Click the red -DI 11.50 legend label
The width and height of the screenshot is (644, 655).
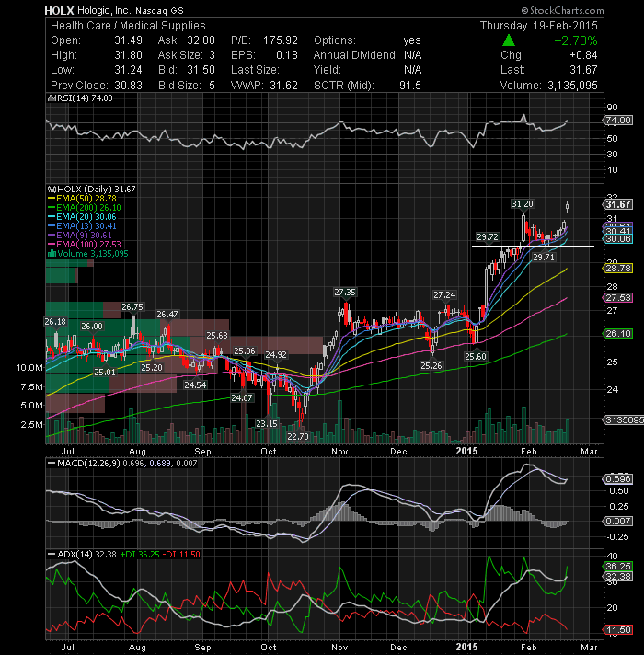(x=181, y=555)
